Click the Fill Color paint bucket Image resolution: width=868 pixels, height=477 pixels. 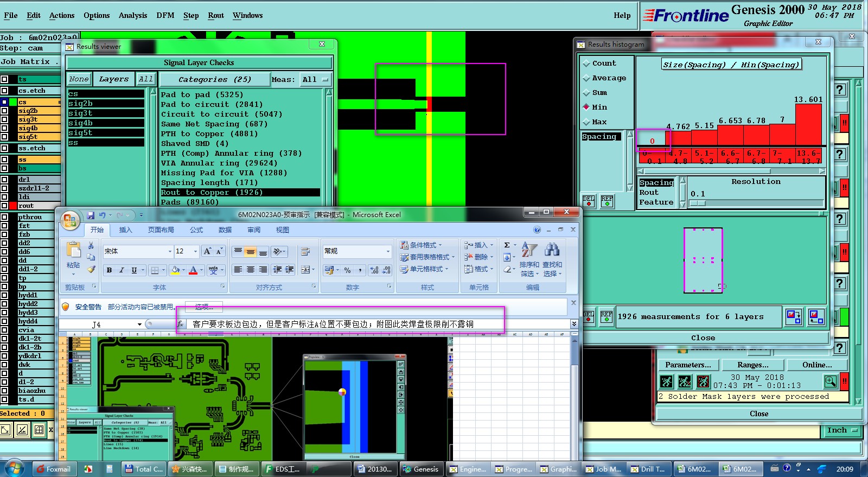click(x=175, y=270)
